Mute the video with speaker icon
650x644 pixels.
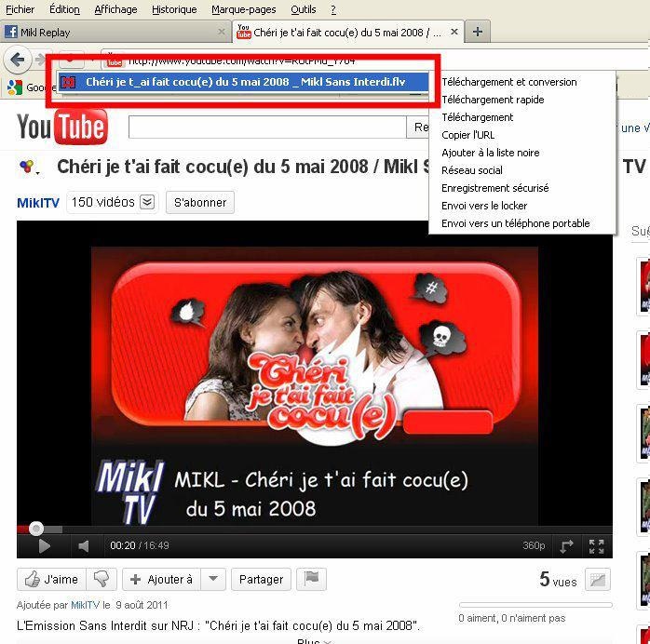coord(83,546)
